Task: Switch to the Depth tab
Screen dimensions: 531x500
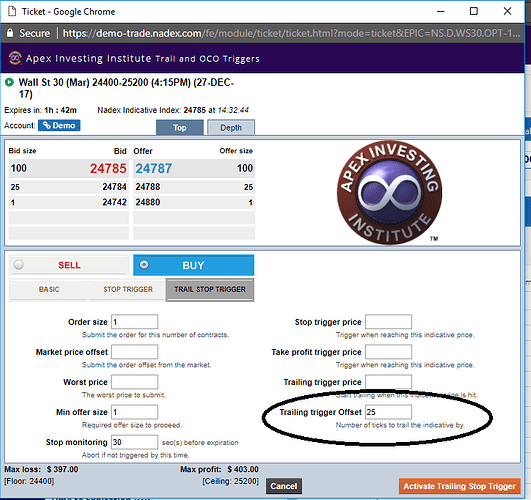Action: click(231, 127)
